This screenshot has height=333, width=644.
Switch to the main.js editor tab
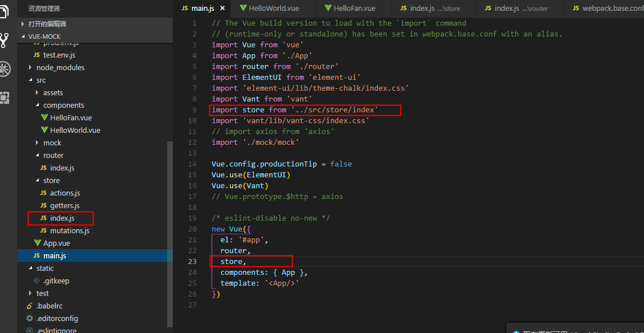tap(202, 8)
